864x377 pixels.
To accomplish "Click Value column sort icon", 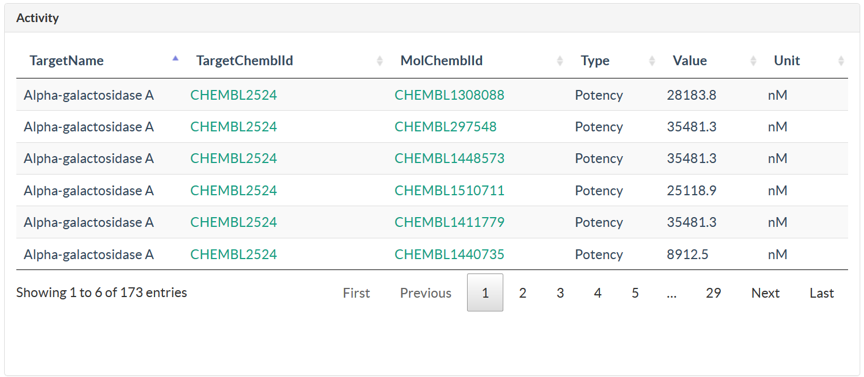I will [753, 61].
